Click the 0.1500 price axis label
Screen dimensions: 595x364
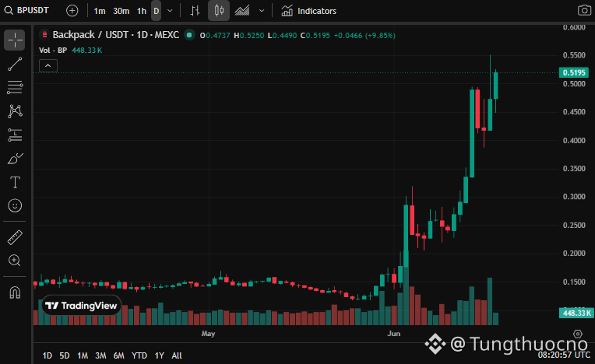pyautogui.click(x=574, y=282)
